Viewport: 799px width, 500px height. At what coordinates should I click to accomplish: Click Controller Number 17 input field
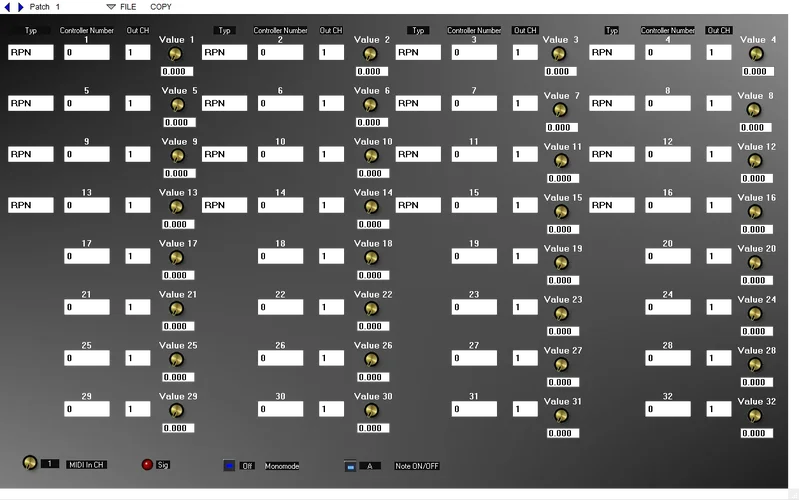(x=87, y=256)
